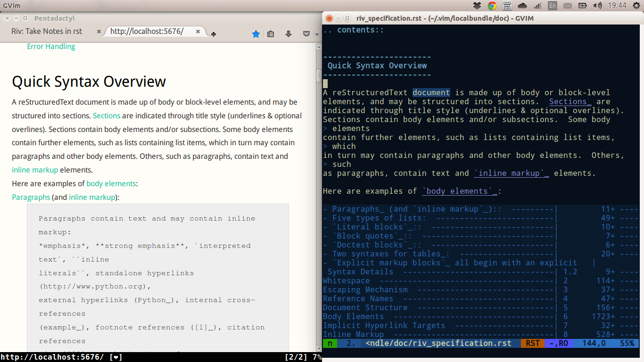
Task: Expand the 'Five types of lists' fold
Action: tap(481, 218)
